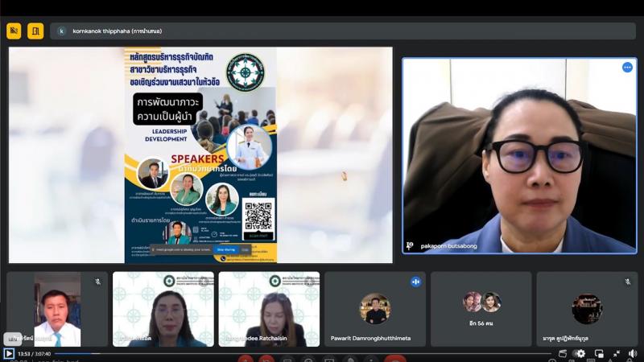Click the shared leadership seminar poster
644x362 pixels.
coord(200,155)
